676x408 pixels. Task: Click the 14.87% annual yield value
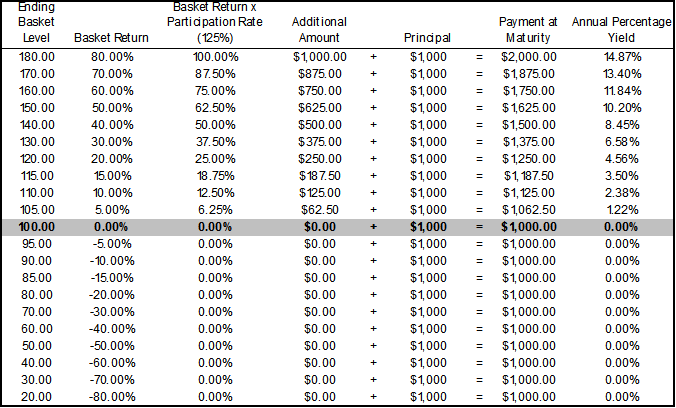tap(622, 56)
